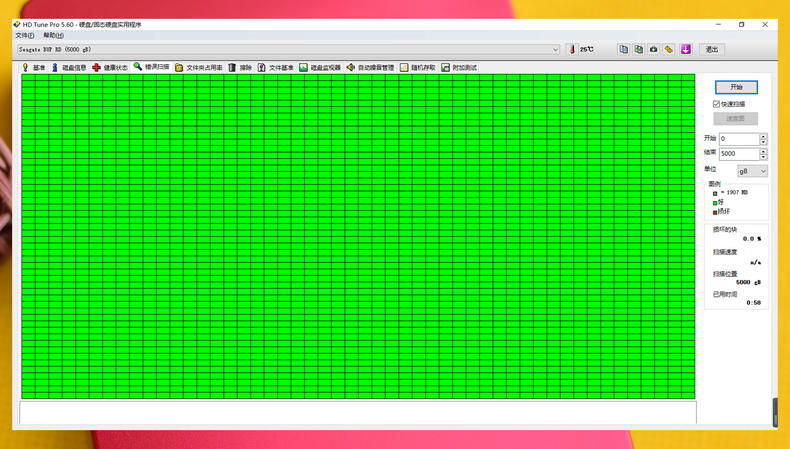Click the empty log box below grid

[358, 412]
